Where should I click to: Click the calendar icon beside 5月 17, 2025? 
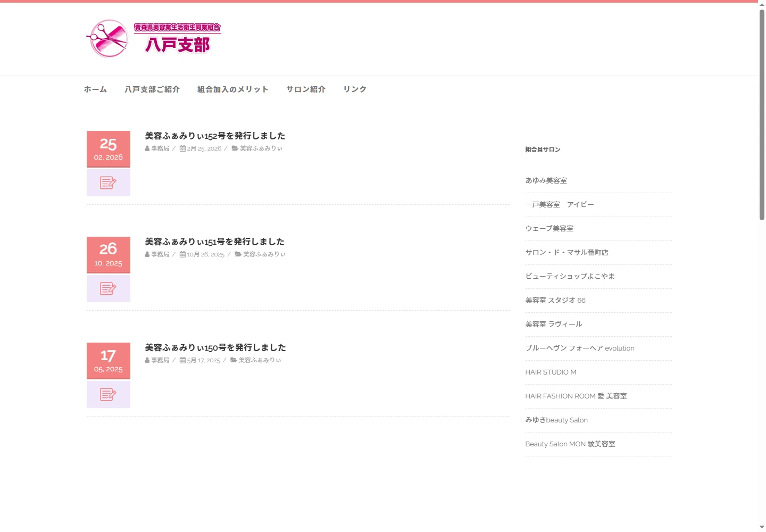point(182,360)
